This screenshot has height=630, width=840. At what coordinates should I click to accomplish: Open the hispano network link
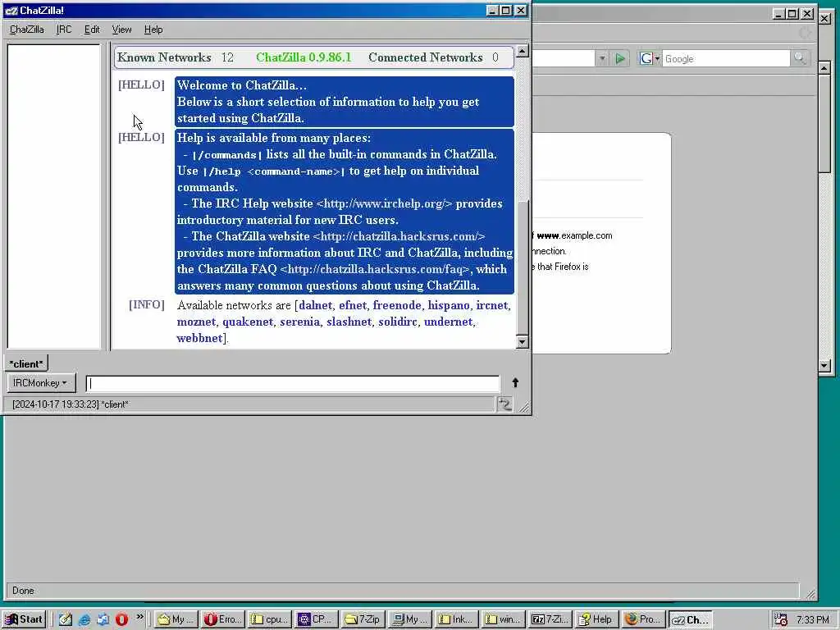pos(449,305)
